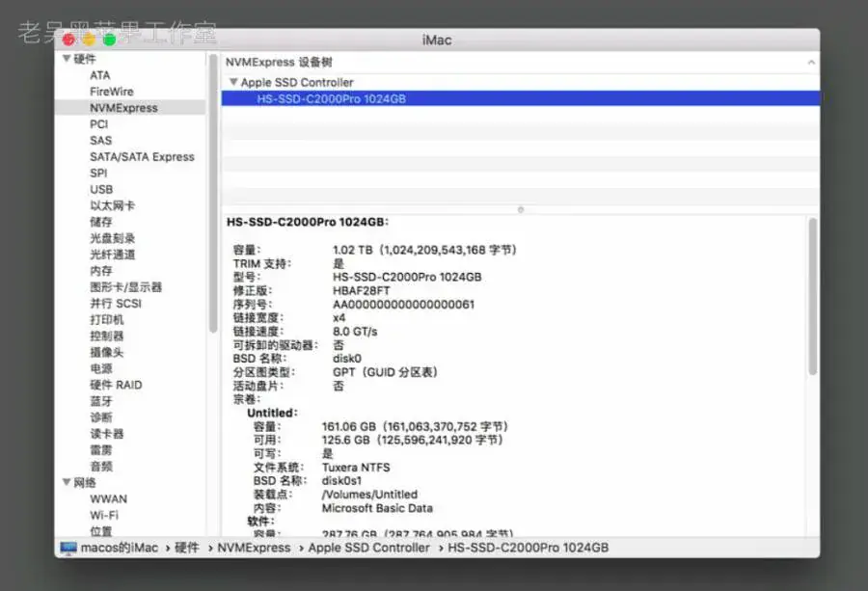The width and height of the screenshot is (868, 591).
Task: Click the split pane divider handle
Action: pyautogui.click(x=521, y=210)
